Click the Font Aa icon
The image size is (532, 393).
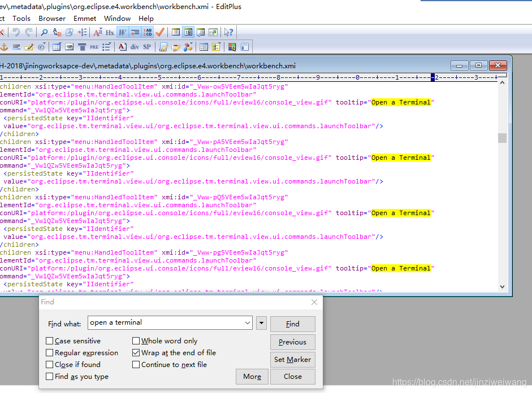(98, 32)
